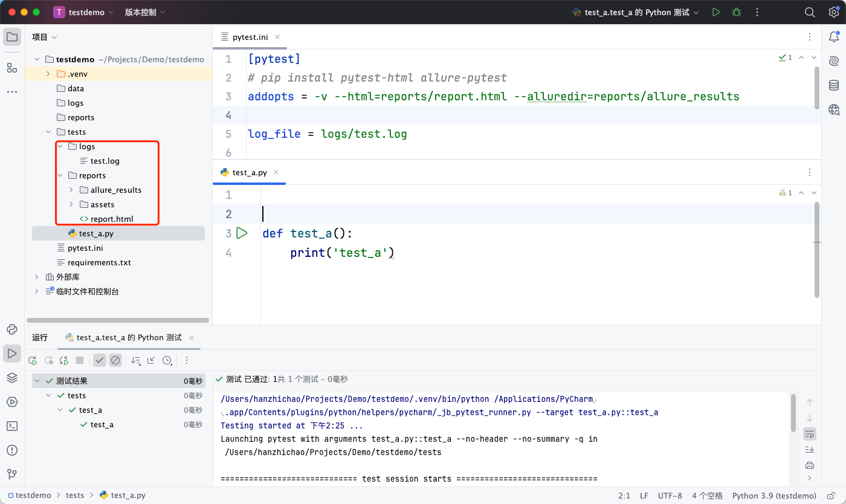Switch to the pytest.ini editor tab

click(250, 37)
